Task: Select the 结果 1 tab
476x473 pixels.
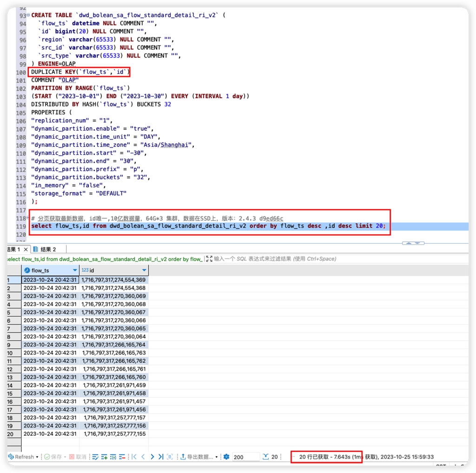Action: 13,249
